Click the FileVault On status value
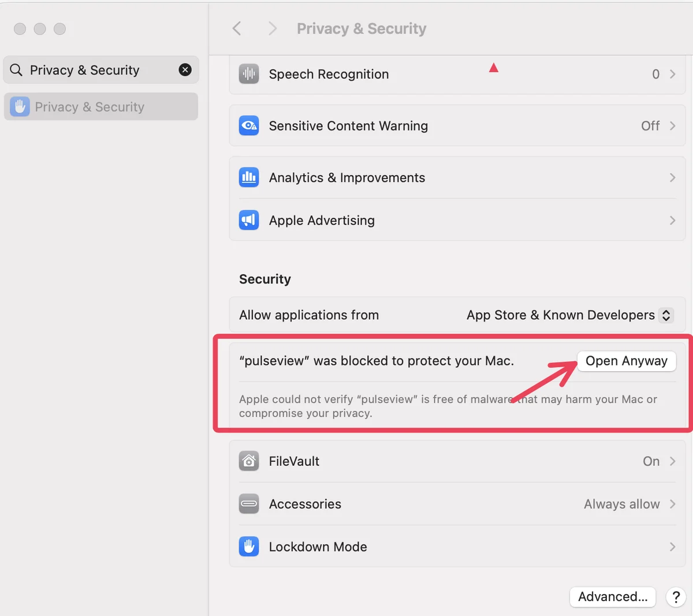Screen dimensions: 693x616 [x=651, y=461]
